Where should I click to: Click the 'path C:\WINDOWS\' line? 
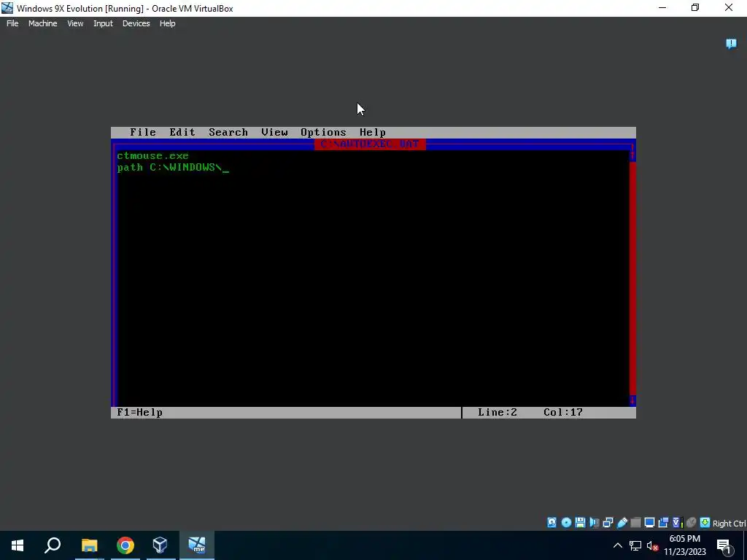pyautogui.click(x=169, y=167)
